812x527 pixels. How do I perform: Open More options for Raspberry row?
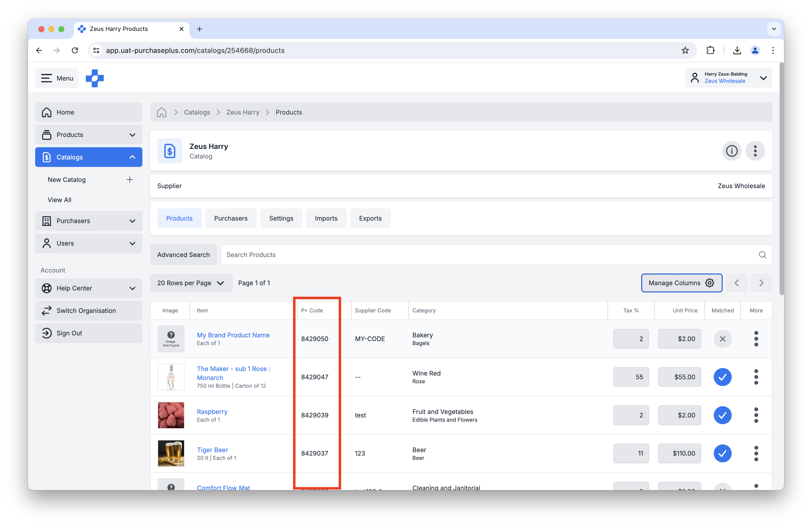point(756,415)
